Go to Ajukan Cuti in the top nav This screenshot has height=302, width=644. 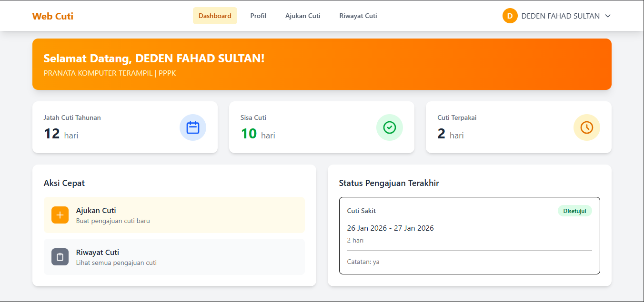tap(302, 16)
